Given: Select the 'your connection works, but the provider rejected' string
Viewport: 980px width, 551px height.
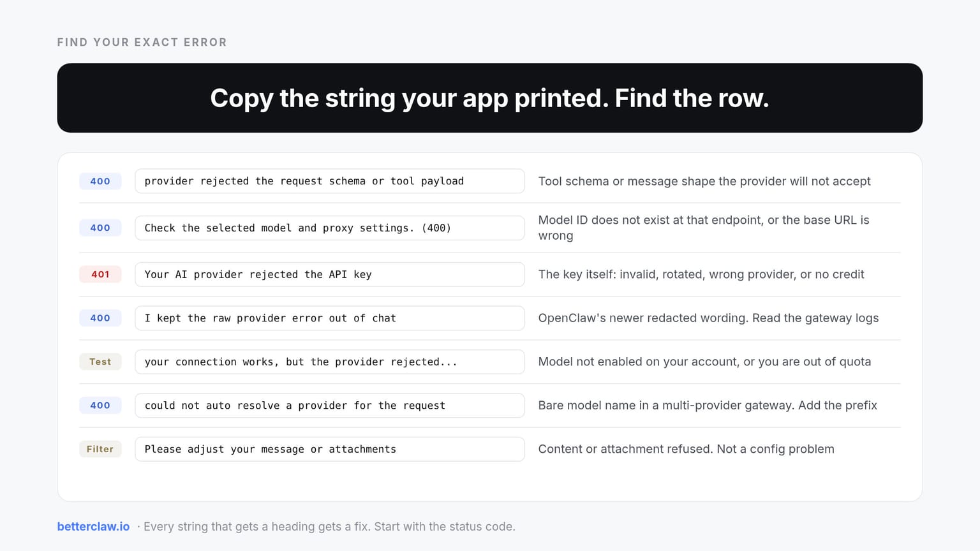Looking at the screenshot, I should click(x=330, y=362).
